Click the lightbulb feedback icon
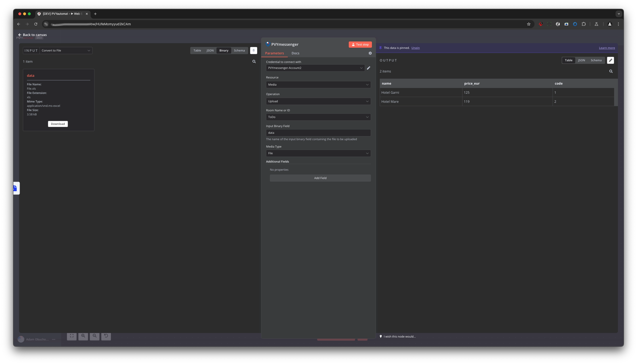This screenshot has height=364, width=637. (381, 337)
